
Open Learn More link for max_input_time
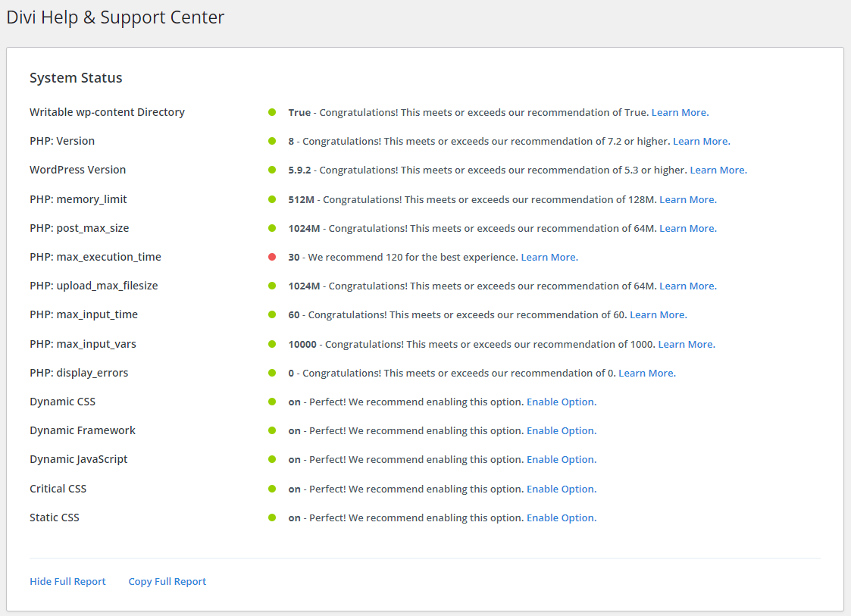click(659, 314)
